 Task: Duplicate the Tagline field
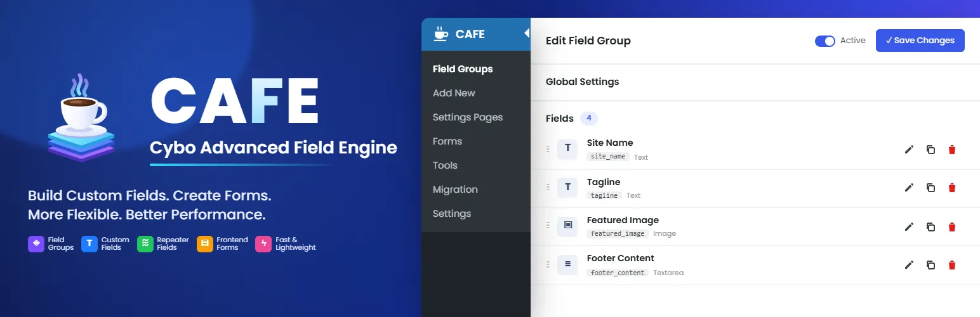click(930, 188)
